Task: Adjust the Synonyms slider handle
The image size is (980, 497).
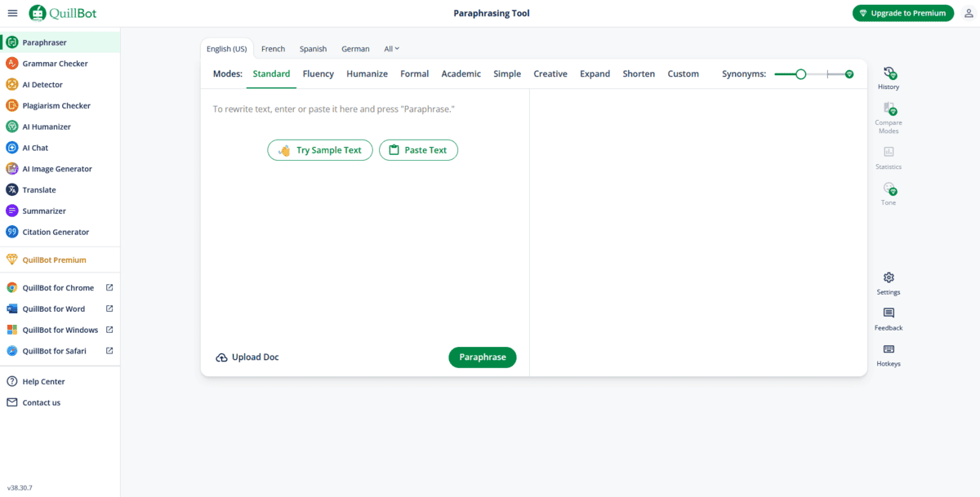Action: tap(800, 74)
